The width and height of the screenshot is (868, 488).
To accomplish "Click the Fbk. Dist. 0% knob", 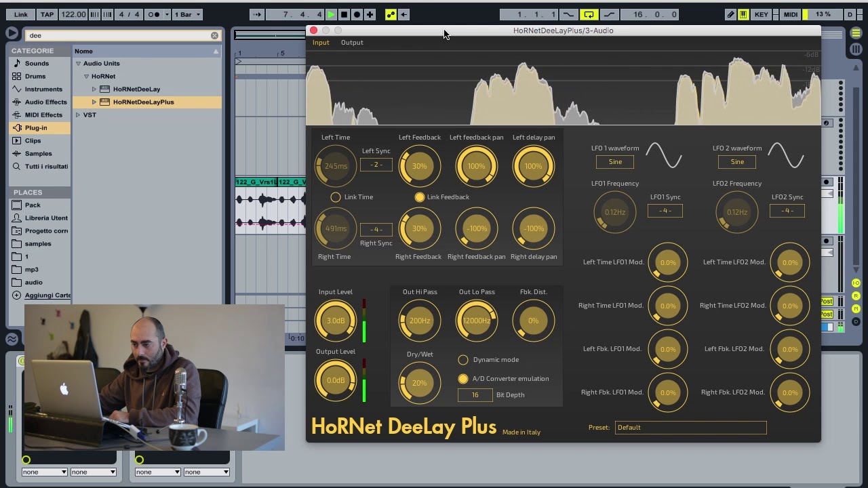I will (534, 321).
